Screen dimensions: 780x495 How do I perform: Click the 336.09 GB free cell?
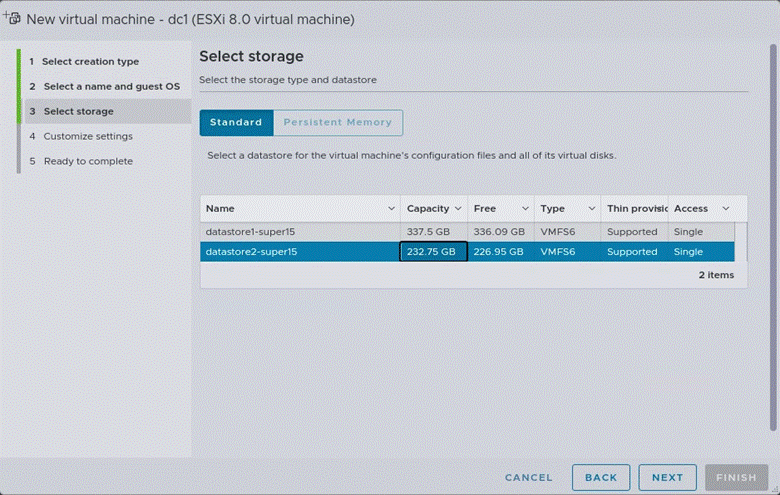click(500, 232)
